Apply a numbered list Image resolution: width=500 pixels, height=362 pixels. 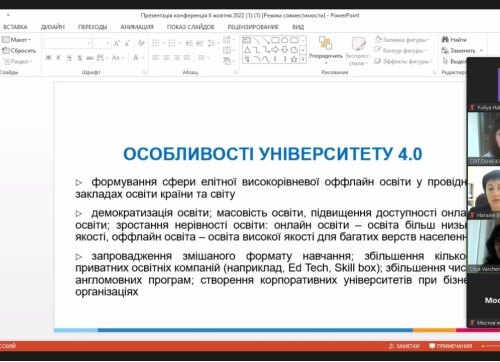pos(172,43)
